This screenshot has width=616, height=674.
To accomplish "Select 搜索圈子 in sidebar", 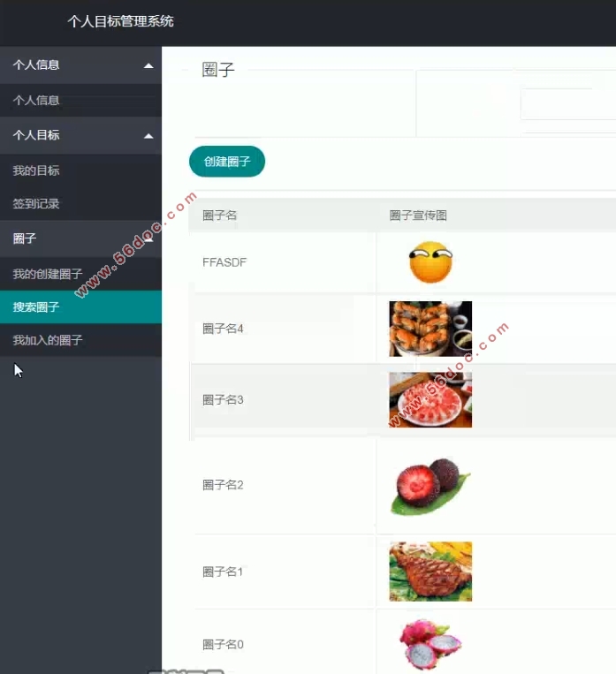I will click(36, 307).
